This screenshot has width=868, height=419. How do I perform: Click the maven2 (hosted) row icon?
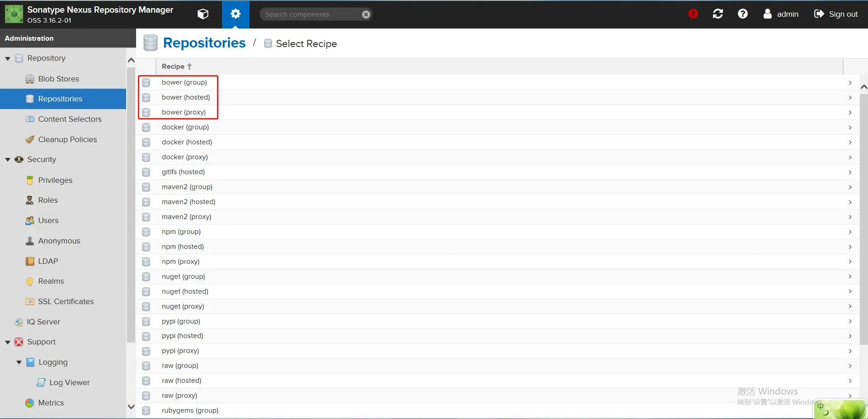[146, 202]
